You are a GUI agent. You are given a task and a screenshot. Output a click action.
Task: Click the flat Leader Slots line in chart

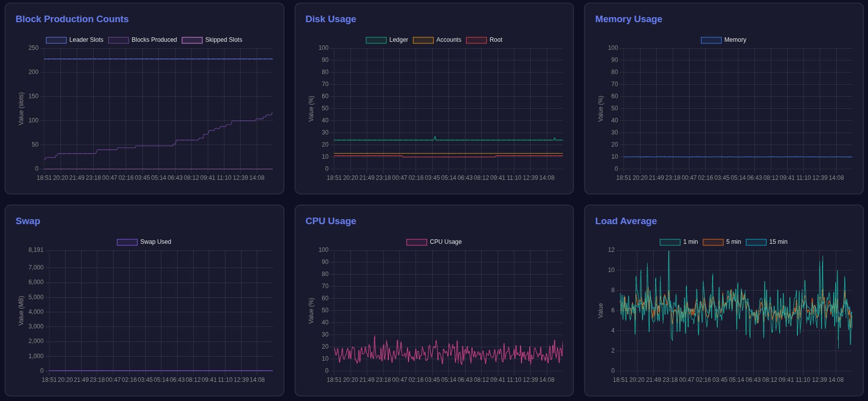point(151,59)
